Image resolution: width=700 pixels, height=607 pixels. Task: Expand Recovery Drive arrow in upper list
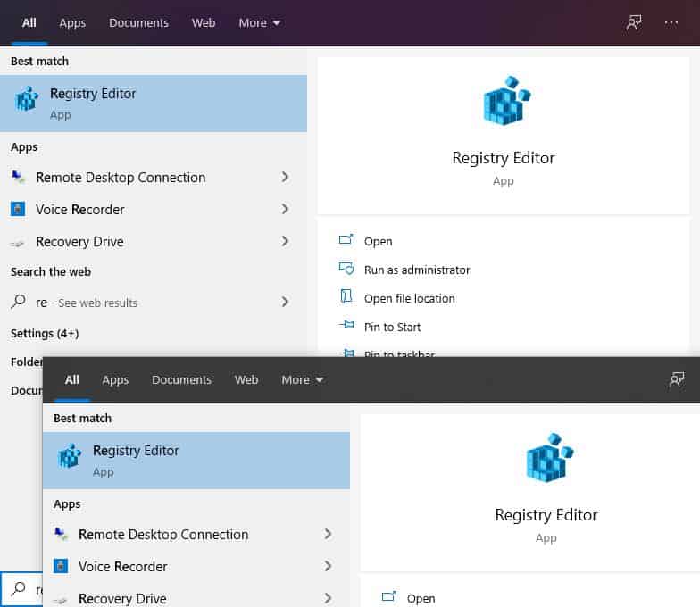click(x=285, y=241)
